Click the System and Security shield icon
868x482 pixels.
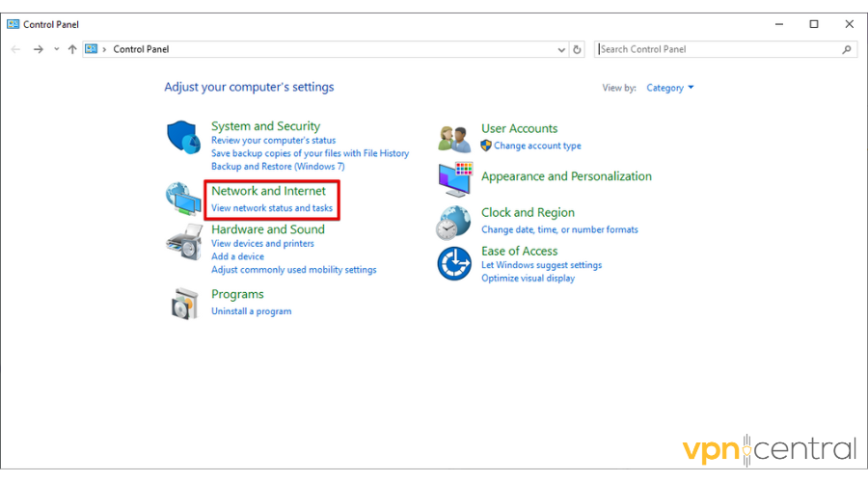(182, 139)
